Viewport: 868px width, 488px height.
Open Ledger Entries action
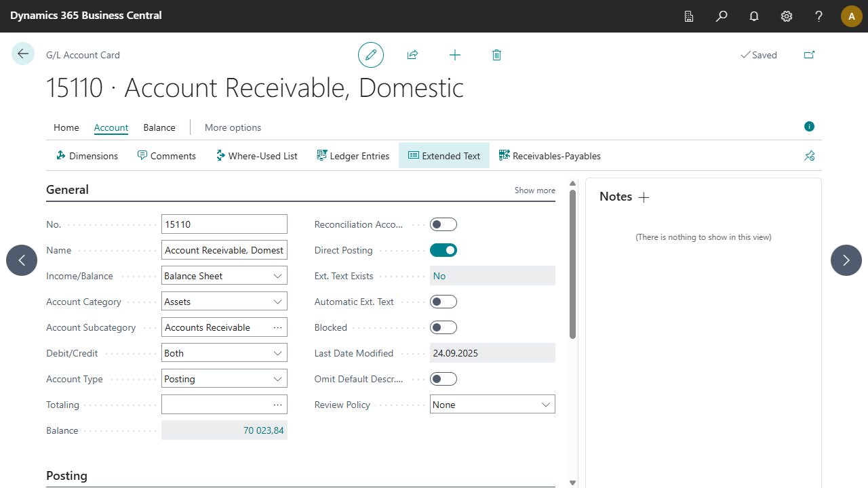click(x=353, y=156)
